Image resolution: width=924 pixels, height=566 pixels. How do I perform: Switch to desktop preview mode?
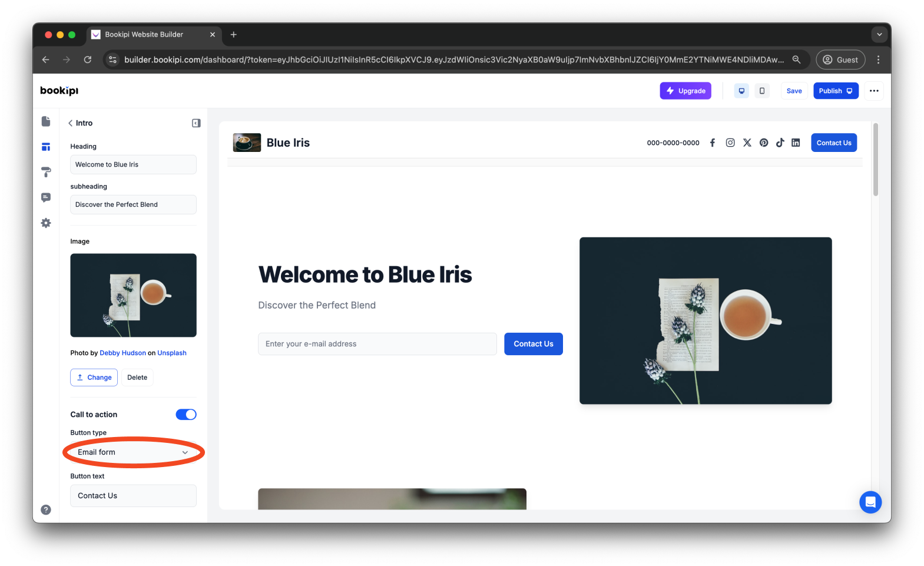point(741,91)
